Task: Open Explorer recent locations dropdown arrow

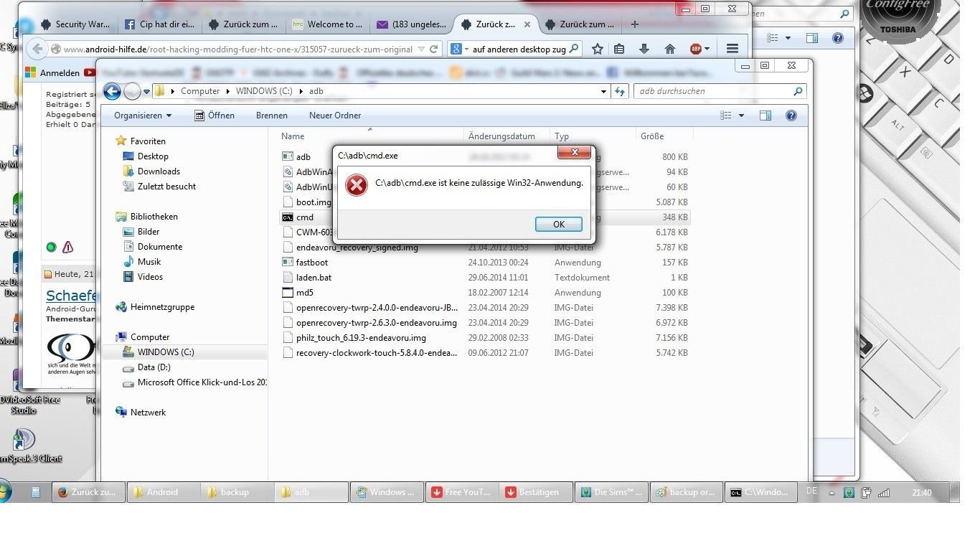Action: pos(146,92)
